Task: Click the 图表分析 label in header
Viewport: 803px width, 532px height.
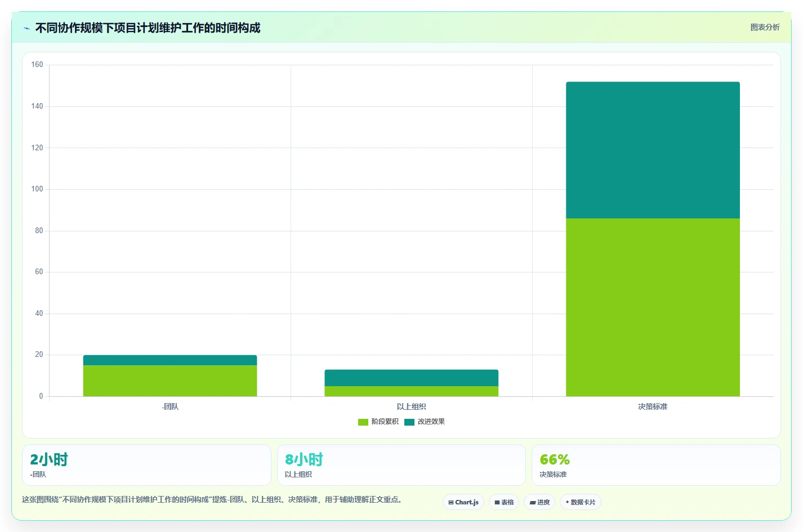Action: coord(765,27)
